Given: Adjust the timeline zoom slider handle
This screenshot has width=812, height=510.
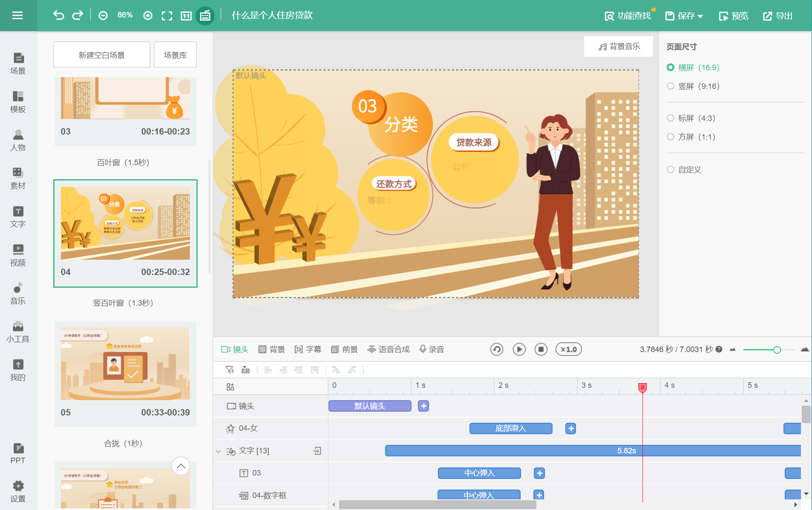Looking at the screenshot, I should pos(777,350).
